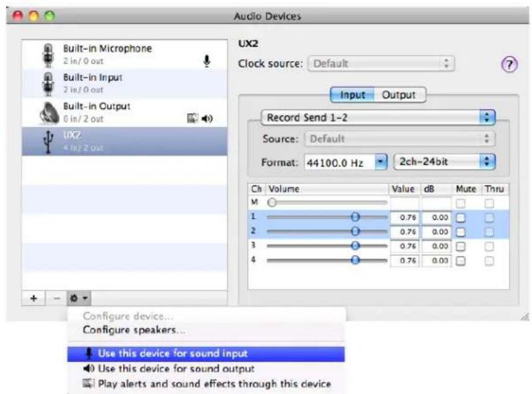The image size is (532, 394).
Task: Minimize window with yellow button
Action: click(34, 16)
